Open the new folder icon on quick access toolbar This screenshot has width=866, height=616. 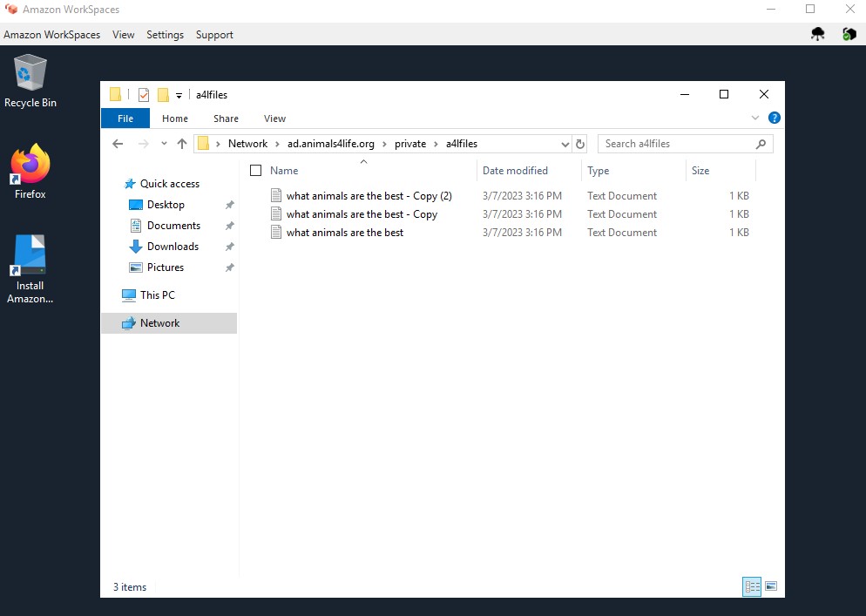(x=163, y=94)
